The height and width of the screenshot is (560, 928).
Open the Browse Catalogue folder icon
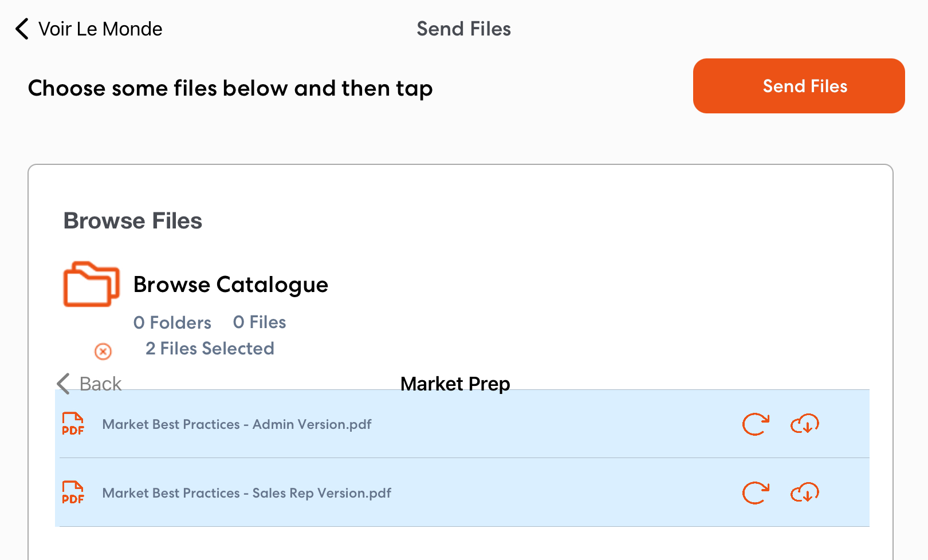point(91,284)
